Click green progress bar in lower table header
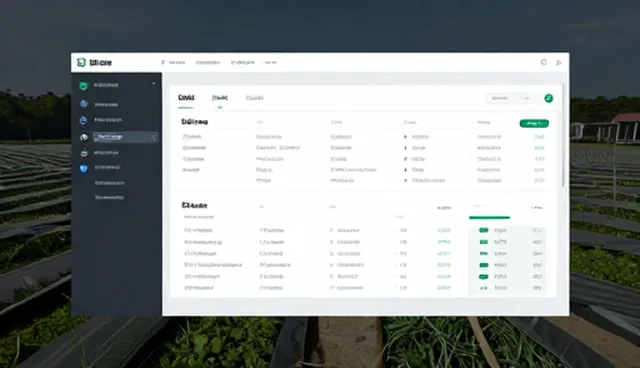The height and width of the screenshot is (368, 640). tap(489, 217)
